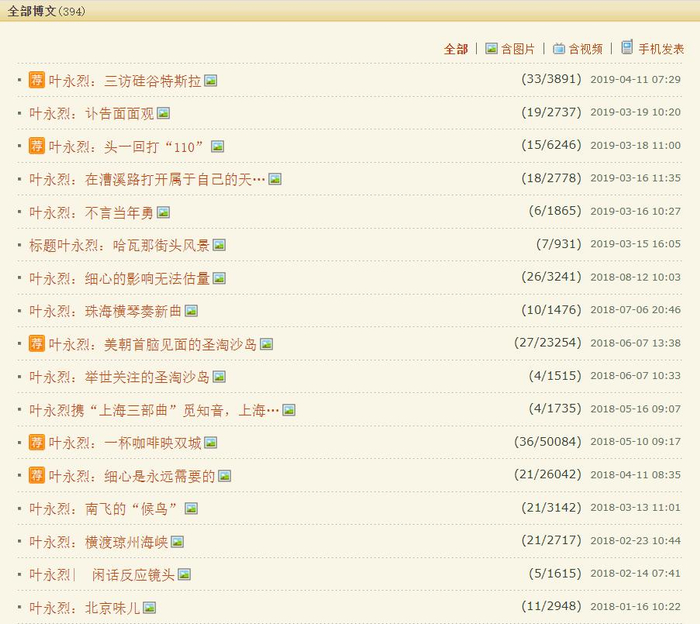The width and height of the screenshot is (700, 624).
Task: Filter posts by 手机发表
Action: tap(661, 49)
